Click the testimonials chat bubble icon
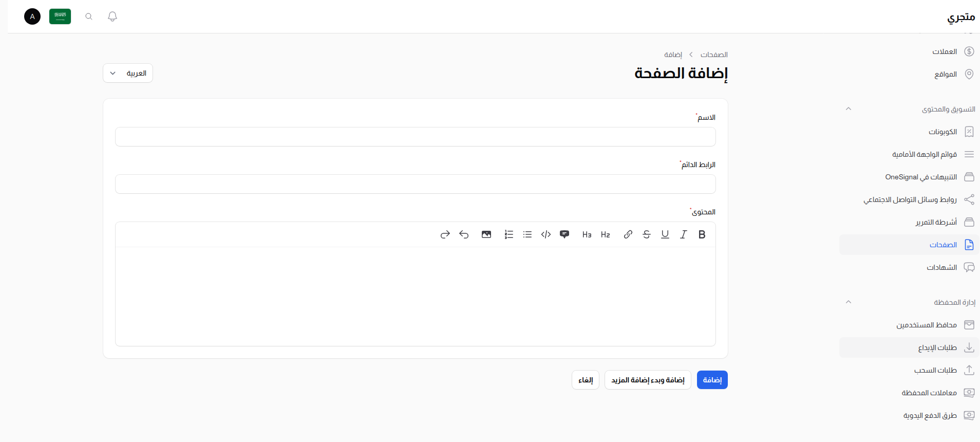The width and height of the screenshot is (980, 442). pos(969,267)
